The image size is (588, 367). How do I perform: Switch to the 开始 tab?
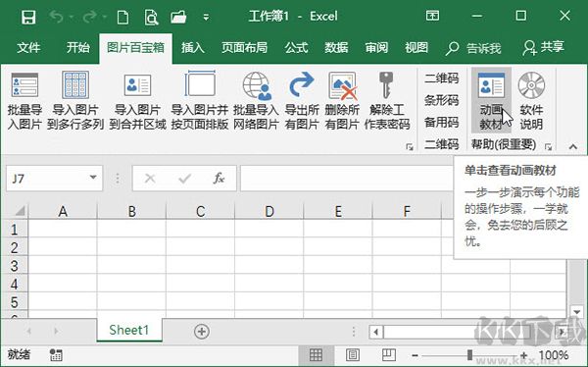pos(78,48)
